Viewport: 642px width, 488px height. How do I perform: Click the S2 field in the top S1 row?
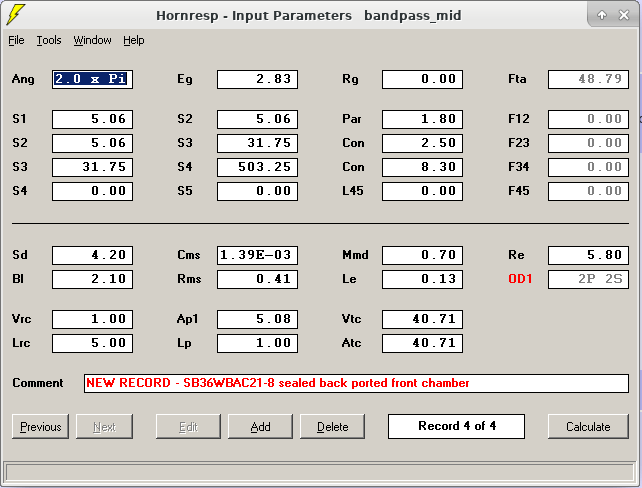(257, 119)
